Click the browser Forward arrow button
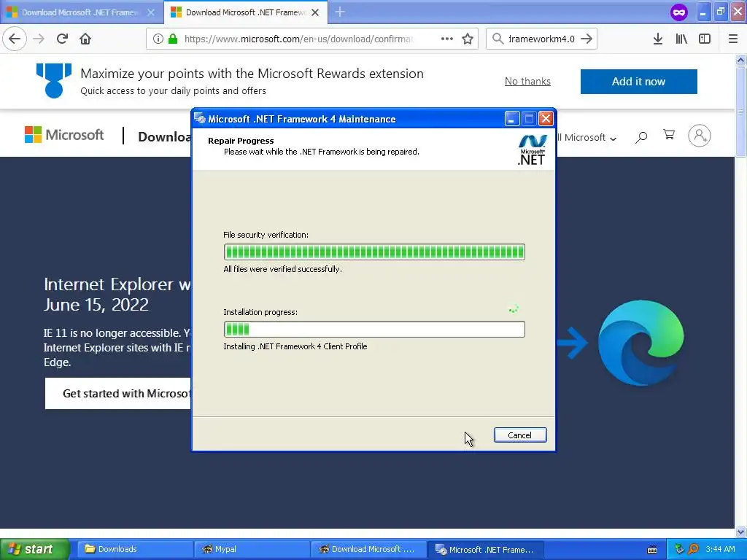747x560 pixels. pyautogui.click(x=39, y=39)
